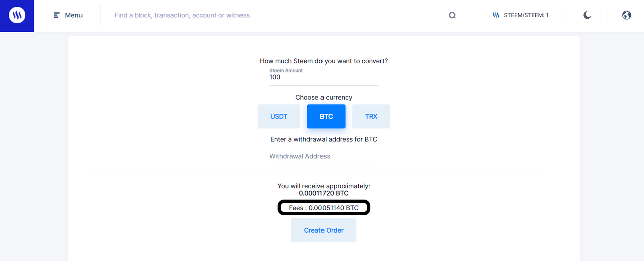Select the BTC currency option

click(326, 116)
